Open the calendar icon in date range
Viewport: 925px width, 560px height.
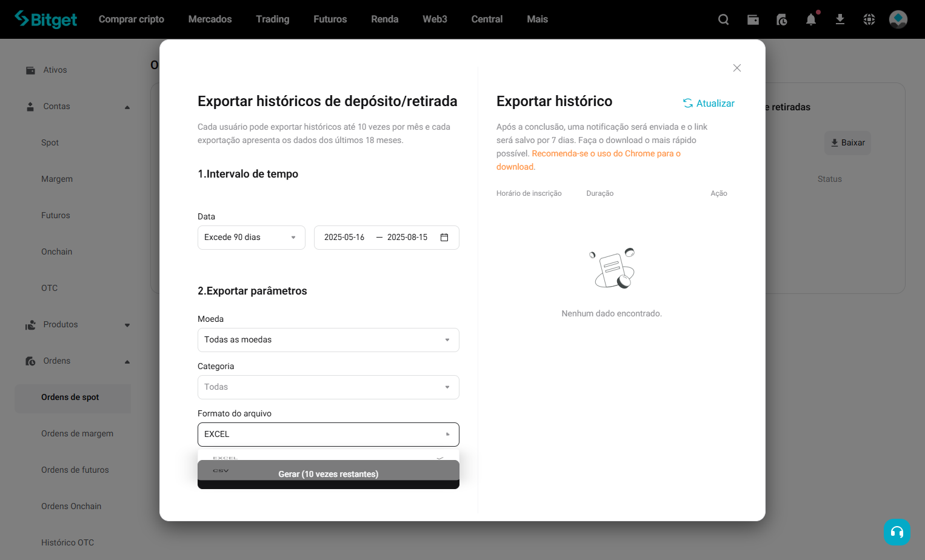click(x=444, y=238)
